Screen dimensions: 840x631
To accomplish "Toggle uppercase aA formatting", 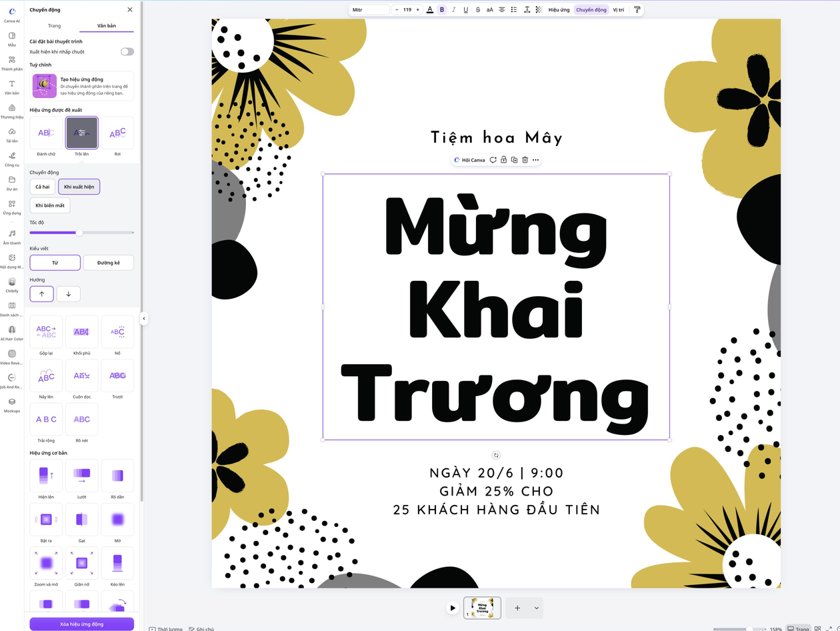I will coord(490,10).
